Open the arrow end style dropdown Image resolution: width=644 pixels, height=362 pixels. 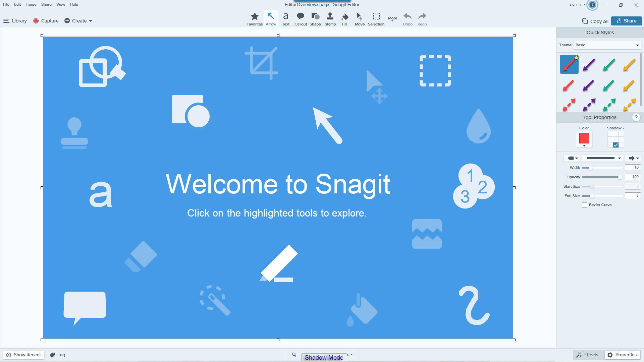(633, 158)
